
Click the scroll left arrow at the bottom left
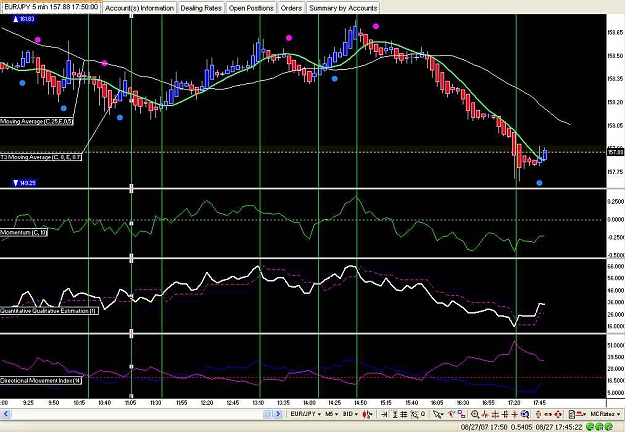click(x=6, y=414)
